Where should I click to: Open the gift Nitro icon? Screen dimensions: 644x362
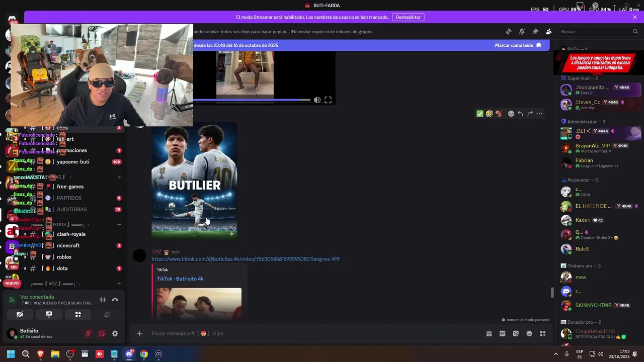(x=489, y=333)
